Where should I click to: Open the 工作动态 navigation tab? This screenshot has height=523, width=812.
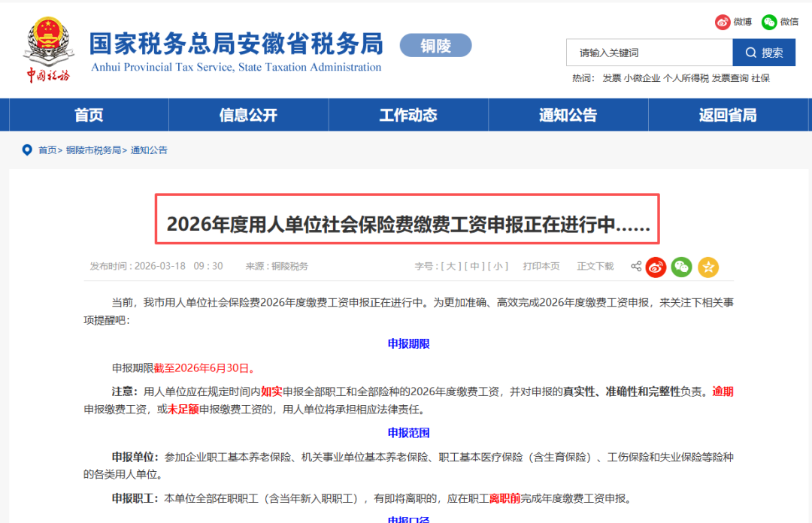408,115
